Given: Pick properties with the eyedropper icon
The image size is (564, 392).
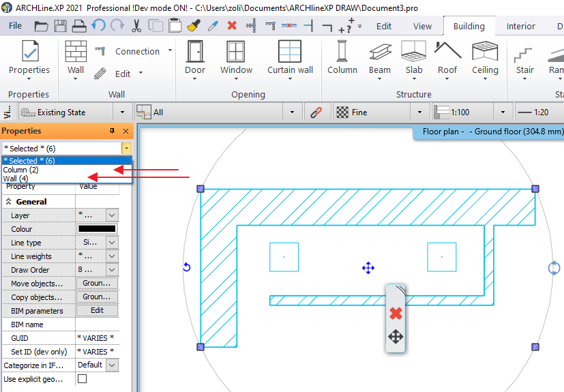Looking at the screenshot, I should coord(213,26).
